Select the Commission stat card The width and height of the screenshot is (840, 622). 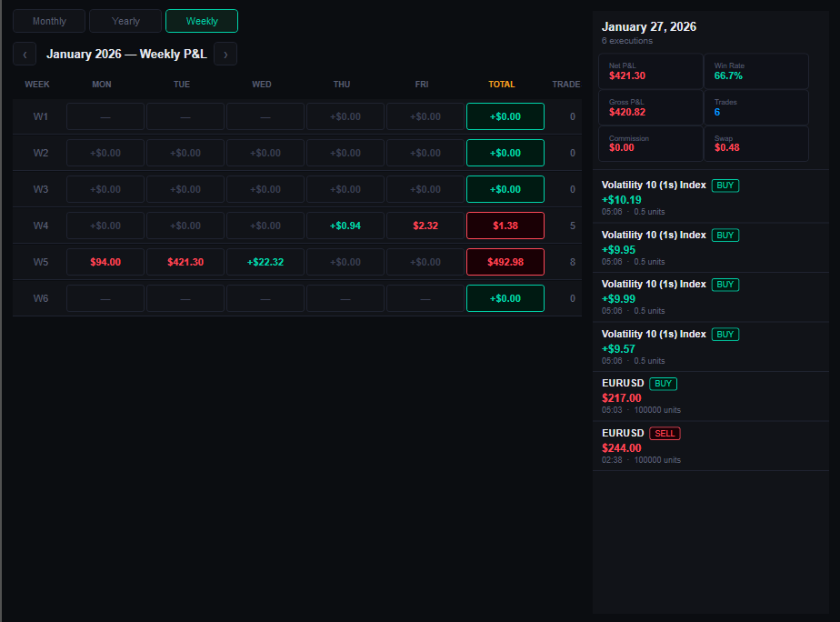[650, 144]
